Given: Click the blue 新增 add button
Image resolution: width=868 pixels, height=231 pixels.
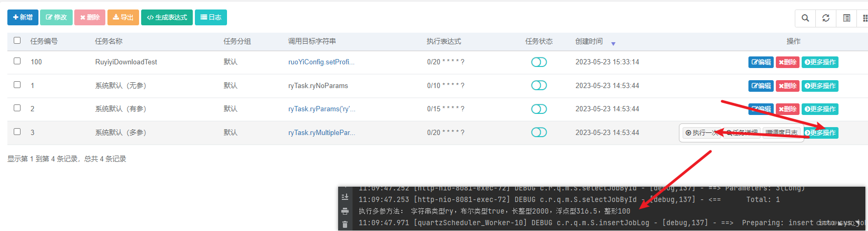Looking at the screenshot, I should click(x=23, y=17).
